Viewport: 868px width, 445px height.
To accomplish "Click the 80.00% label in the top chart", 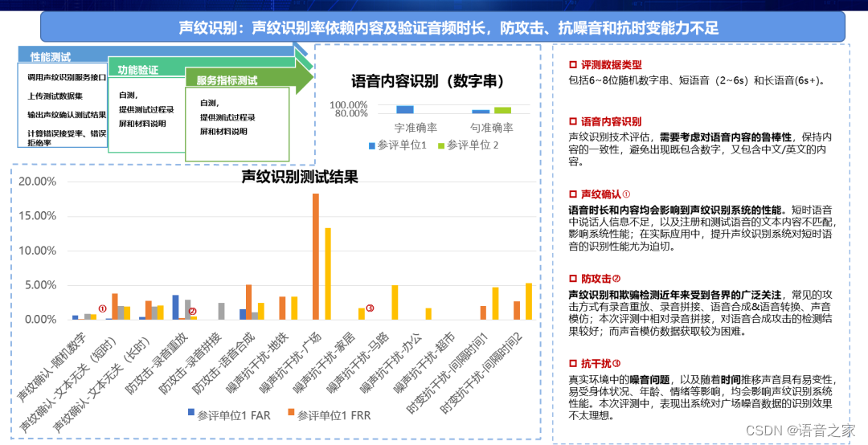I will [x=351, y=113].
